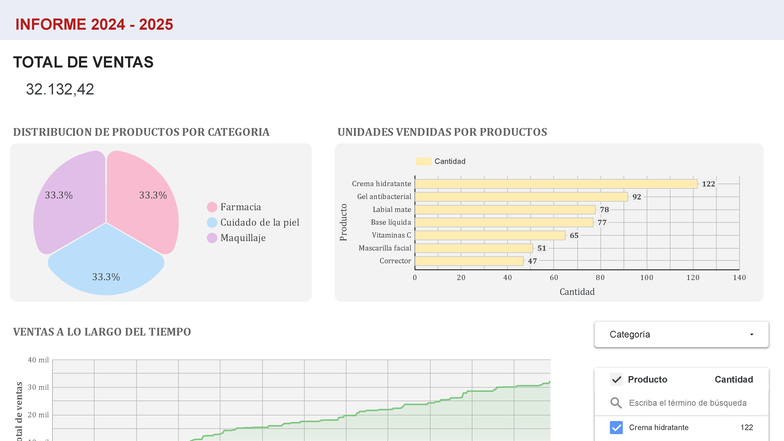This screenshot has height=441, width=784.
Task: Click the Cantidad legend marker in bar chart
Action: (x=423, y=161)
